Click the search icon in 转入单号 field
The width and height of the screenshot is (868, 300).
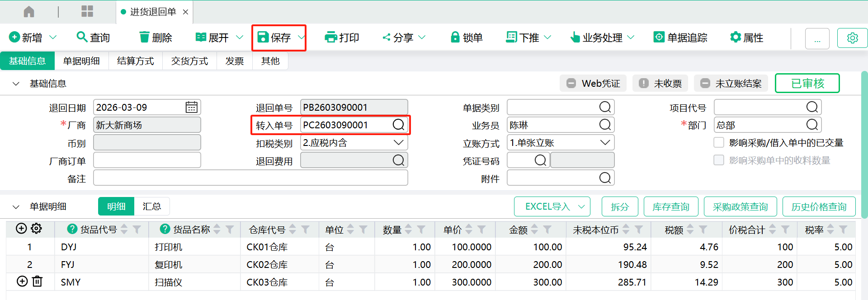(x=398, y=125)
